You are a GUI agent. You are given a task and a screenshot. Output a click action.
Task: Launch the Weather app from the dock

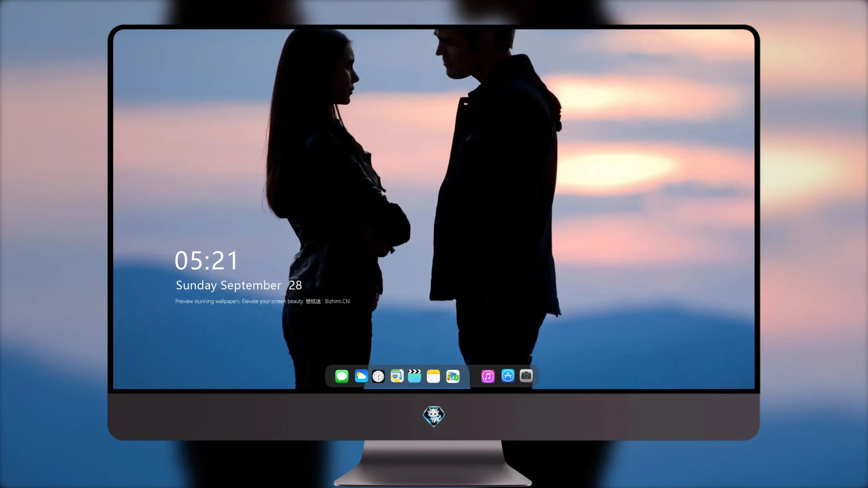click(x=361, y=376)
